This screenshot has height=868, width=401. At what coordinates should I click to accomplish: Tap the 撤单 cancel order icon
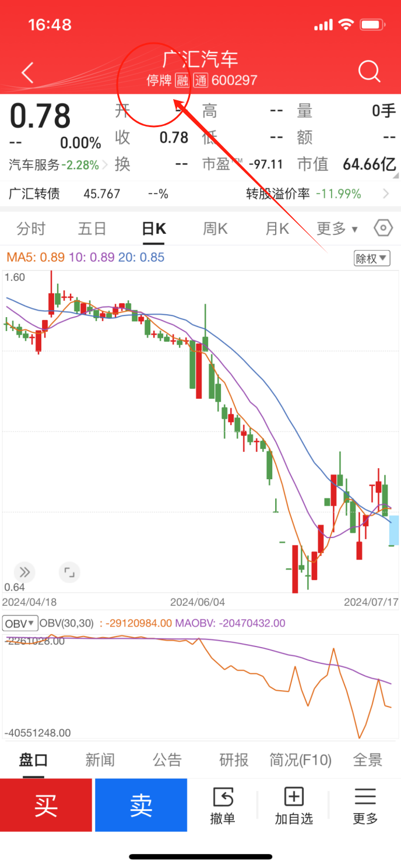coord(223,797)
